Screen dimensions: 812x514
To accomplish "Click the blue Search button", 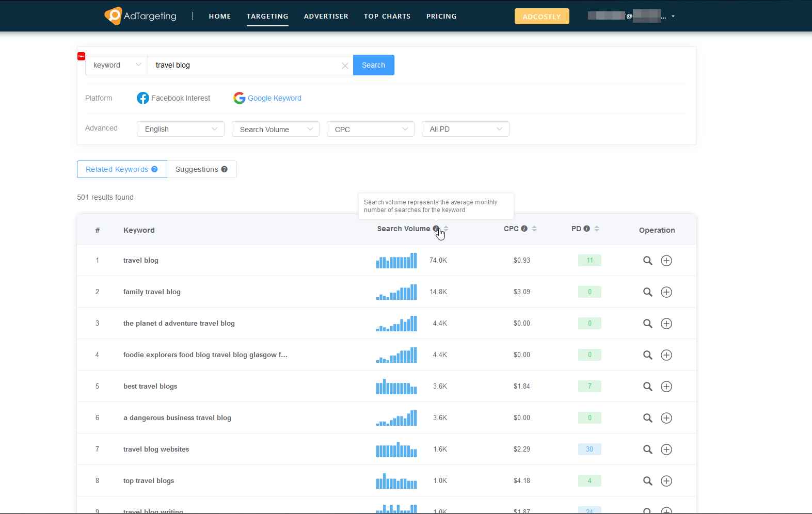I will click(373, 65).
